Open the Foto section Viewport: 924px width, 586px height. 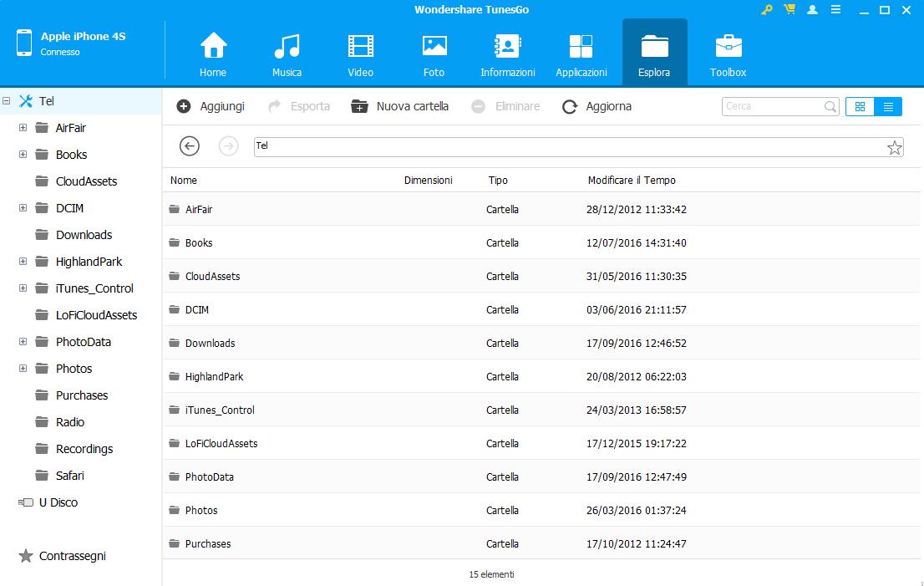point(434,54)
